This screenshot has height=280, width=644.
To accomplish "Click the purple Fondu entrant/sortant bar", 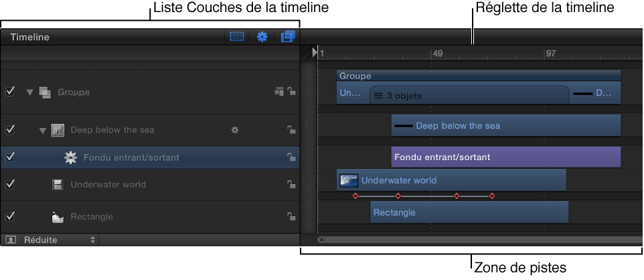I will tap(505, 157).
